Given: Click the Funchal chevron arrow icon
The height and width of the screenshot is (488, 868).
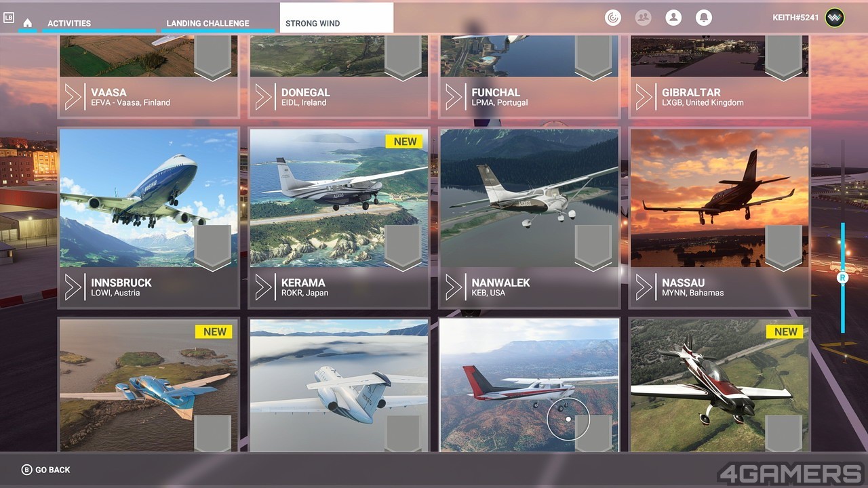Looking at the screenshot, I should tap(454, 97).
